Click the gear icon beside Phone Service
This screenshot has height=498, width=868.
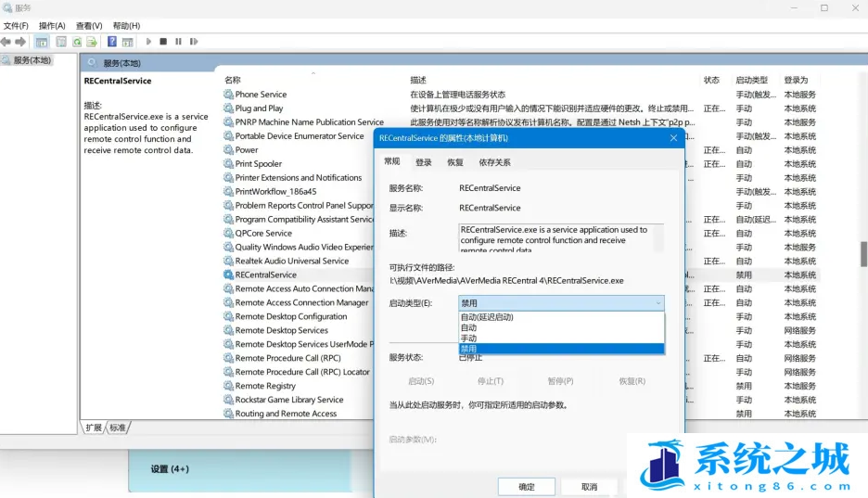[x=228, y=94]
